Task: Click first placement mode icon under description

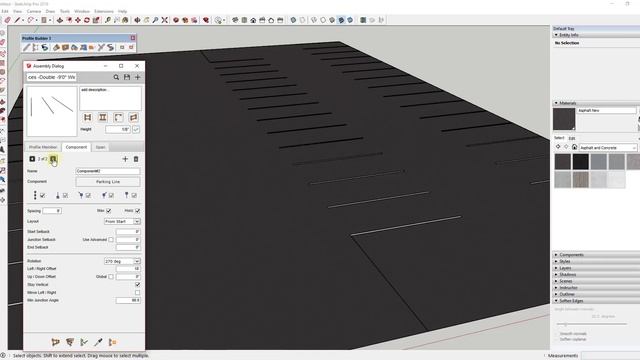Action: 87,118
